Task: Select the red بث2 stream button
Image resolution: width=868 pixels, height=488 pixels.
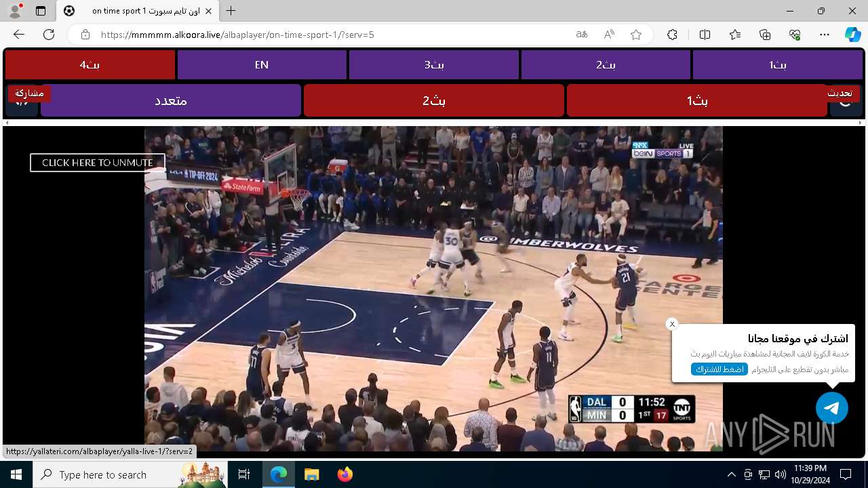Action: tap(434, 100)
